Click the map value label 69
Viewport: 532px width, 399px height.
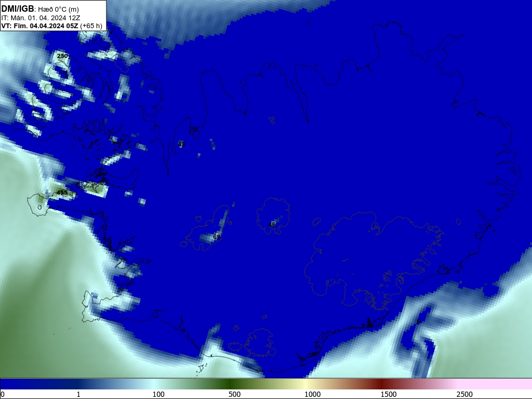216,237
